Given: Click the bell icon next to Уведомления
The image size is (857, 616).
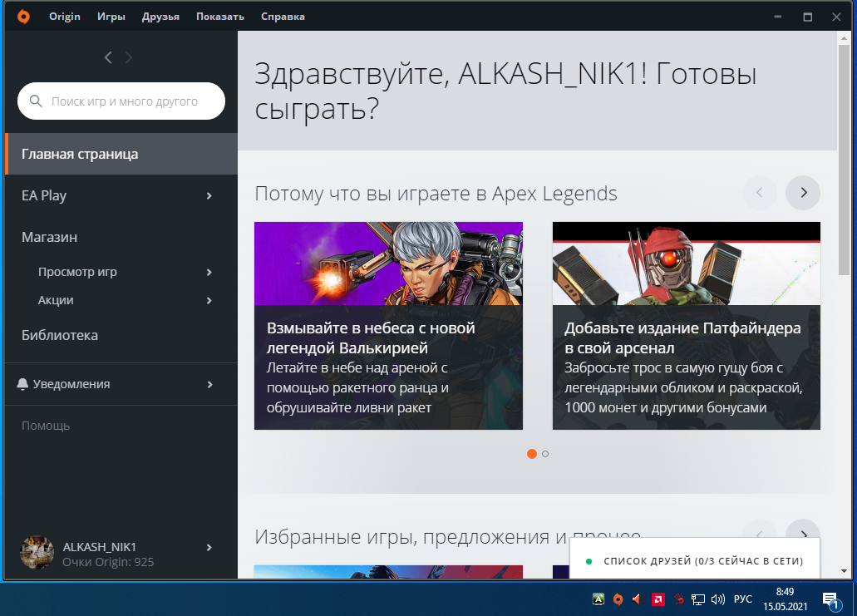Looking at the screenshot, I should (x=22, y=384).
